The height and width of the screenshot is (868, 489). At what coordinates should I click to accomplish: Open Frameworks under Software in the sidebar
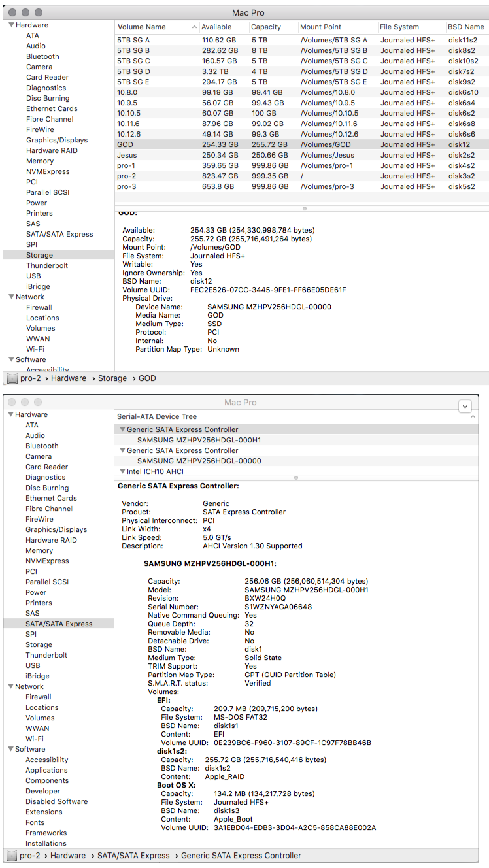click(x=46, y=833)
